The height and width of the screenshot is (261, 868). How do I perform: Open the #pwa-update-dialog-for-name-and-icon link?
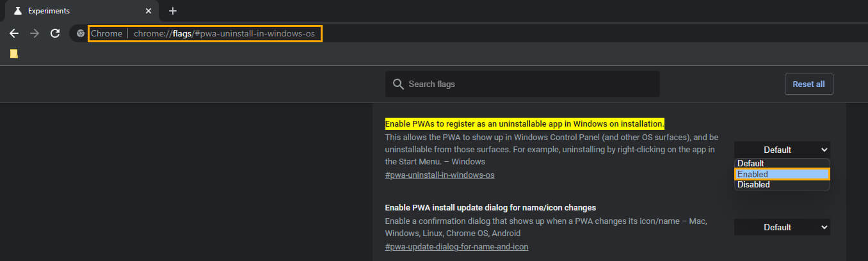click(456, 246)
